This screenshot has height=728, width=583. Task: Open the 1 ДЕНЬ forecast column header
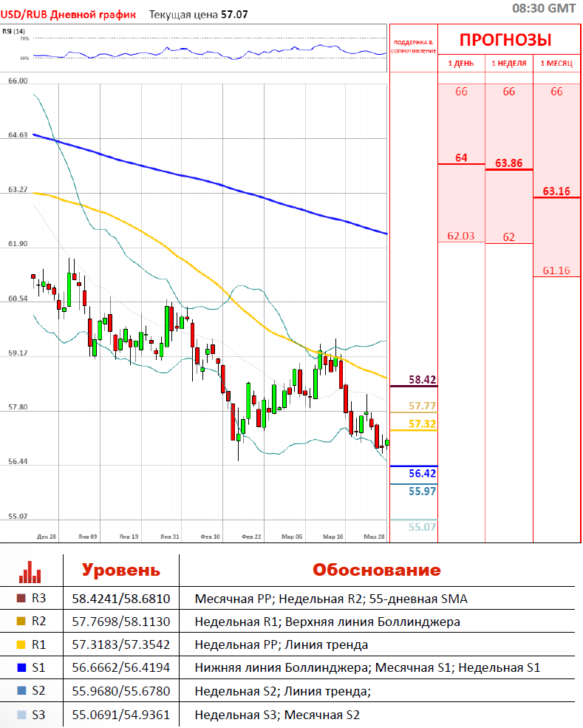pyautogui.click(x=461, y=64)
